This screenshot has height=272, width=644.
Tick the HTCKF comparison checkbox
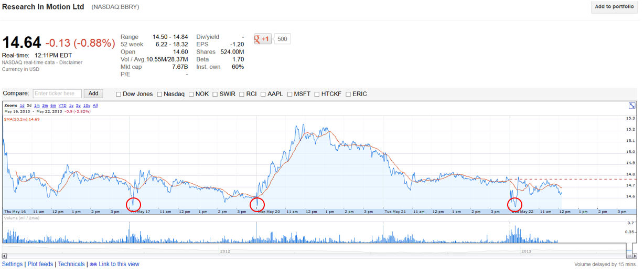click(x=317, y=95)
